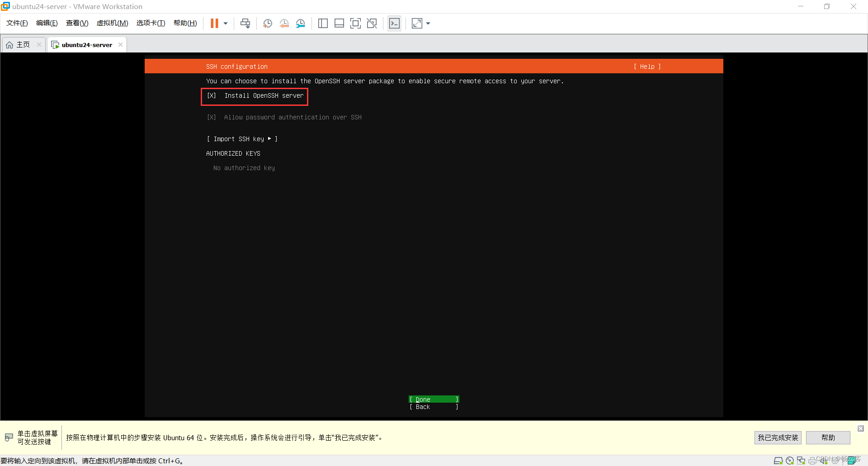Image resolution: width=868 pixels, height=466 pixels.
Task: Click the Unity mode icon
Action: 372,23
